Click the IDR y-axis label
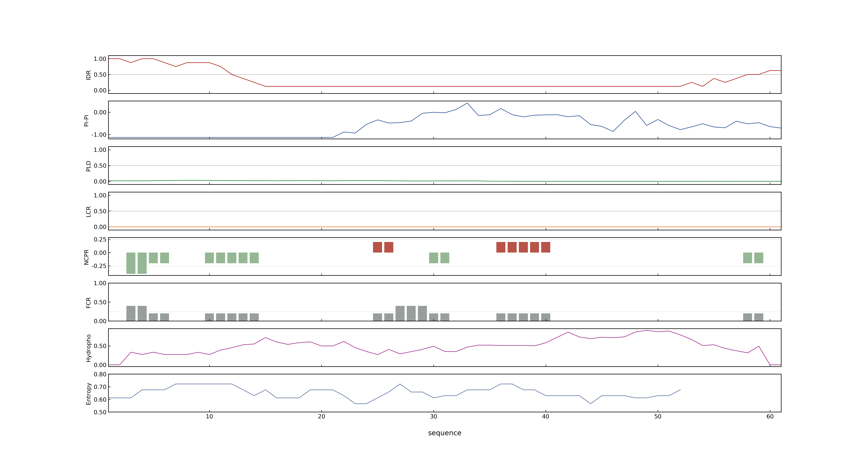The image size is (868, 463). pyautogui.click(x=88, y=75)
